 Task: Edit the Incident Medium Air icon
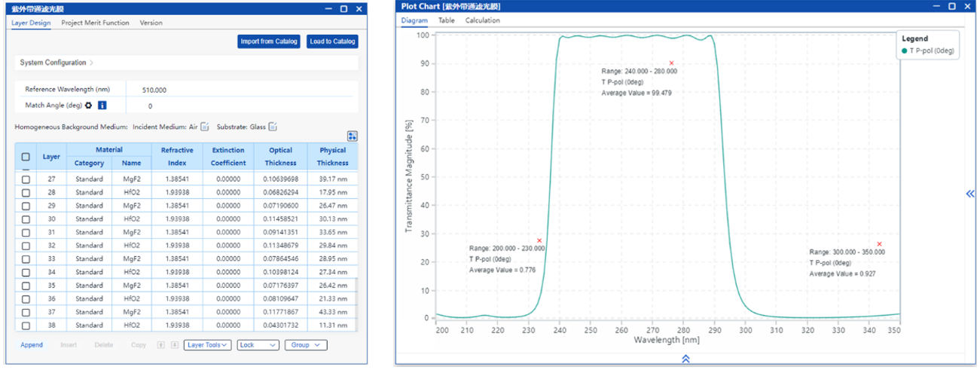tap(205, 127)
